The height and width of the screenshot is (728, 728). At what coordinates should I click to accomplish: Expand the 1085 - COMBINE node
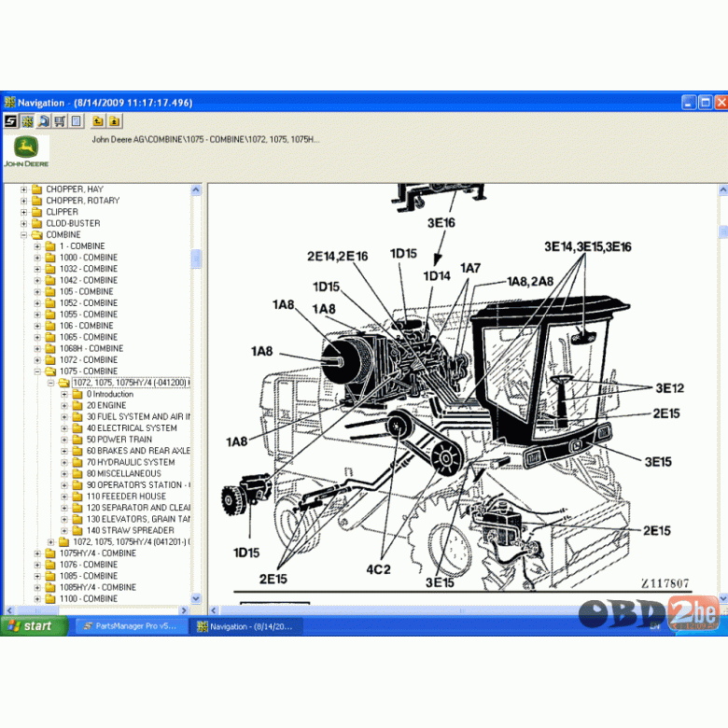coord(37,576)
